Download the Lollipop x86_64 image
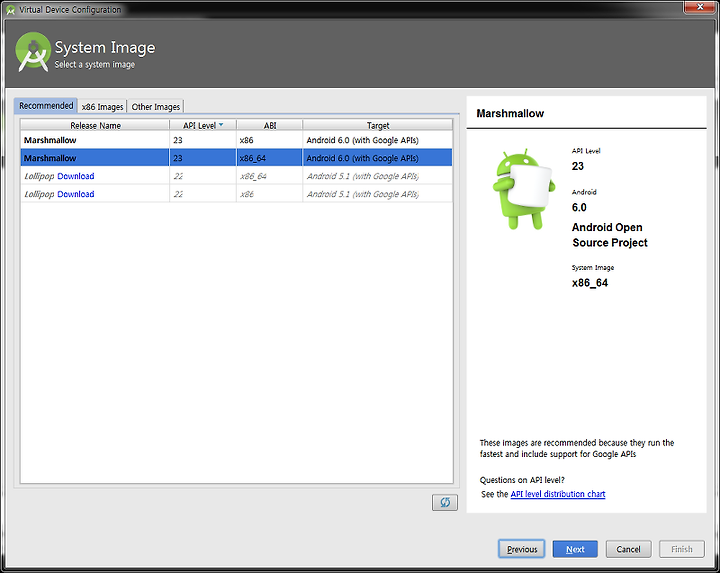 pos(76,176)
